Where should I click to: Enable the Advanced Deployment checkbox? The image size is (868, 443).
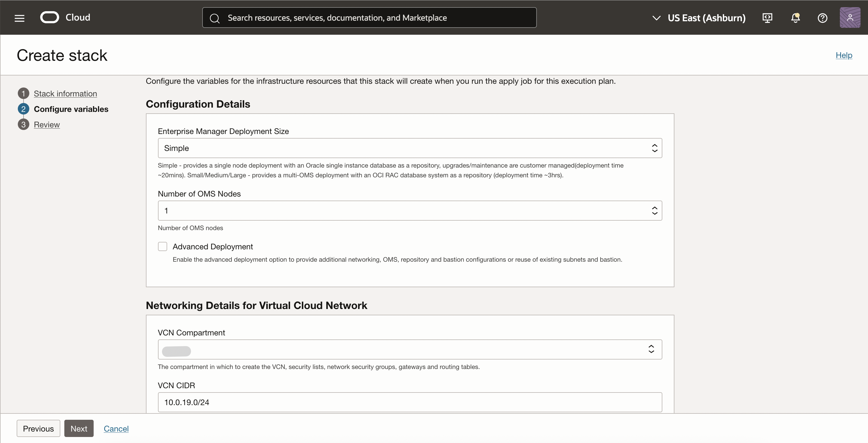click(x=162, y=246)
